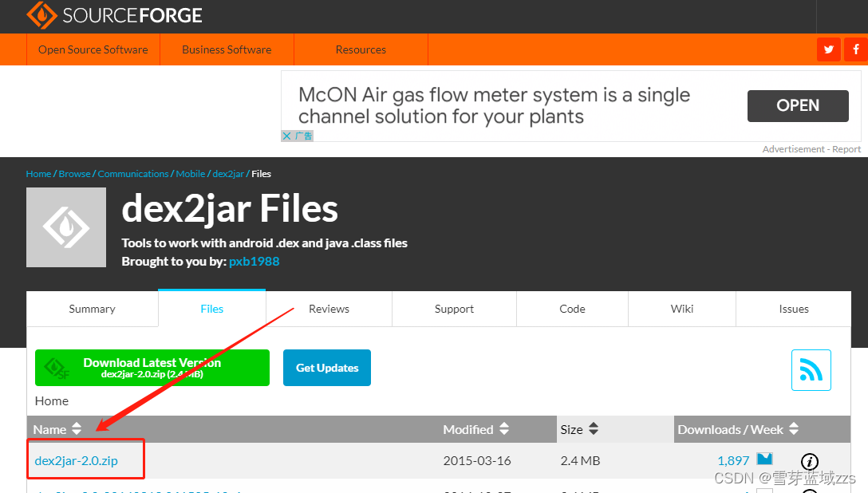Sort files by Size column arrows
868x493 pixels.
point(594,429)
